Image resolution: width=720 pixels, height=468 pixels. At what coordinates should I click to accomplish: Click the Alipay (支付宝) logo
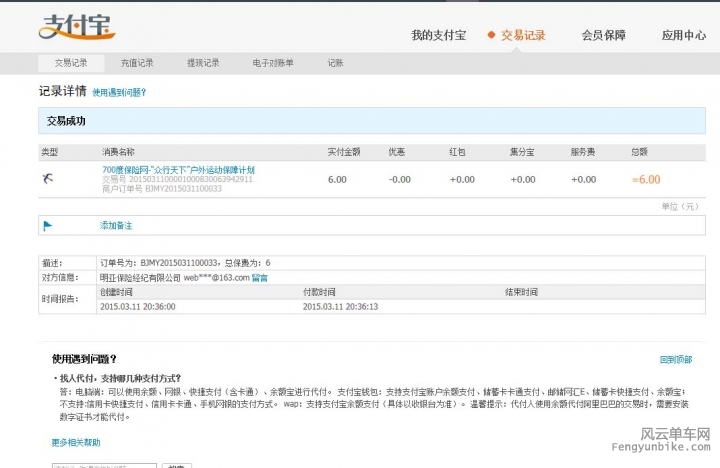point(75,27)
